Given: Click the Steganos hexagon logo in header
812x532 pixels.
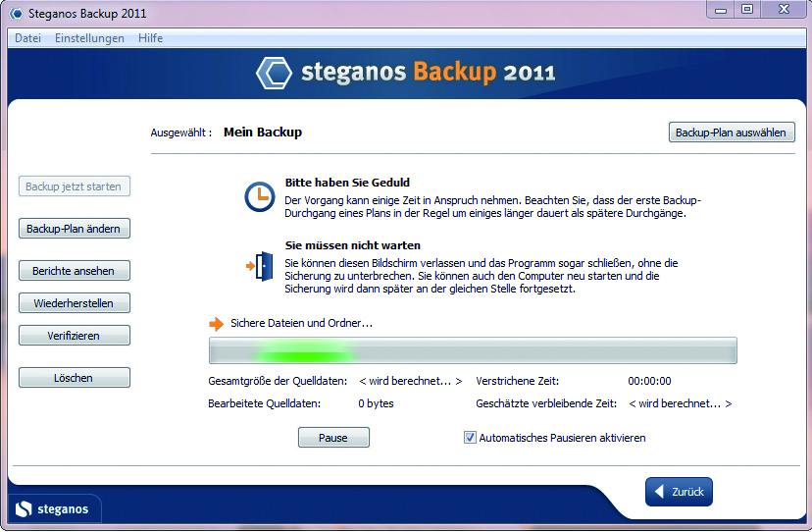Looking at the screenshot, I should (274, 73).
